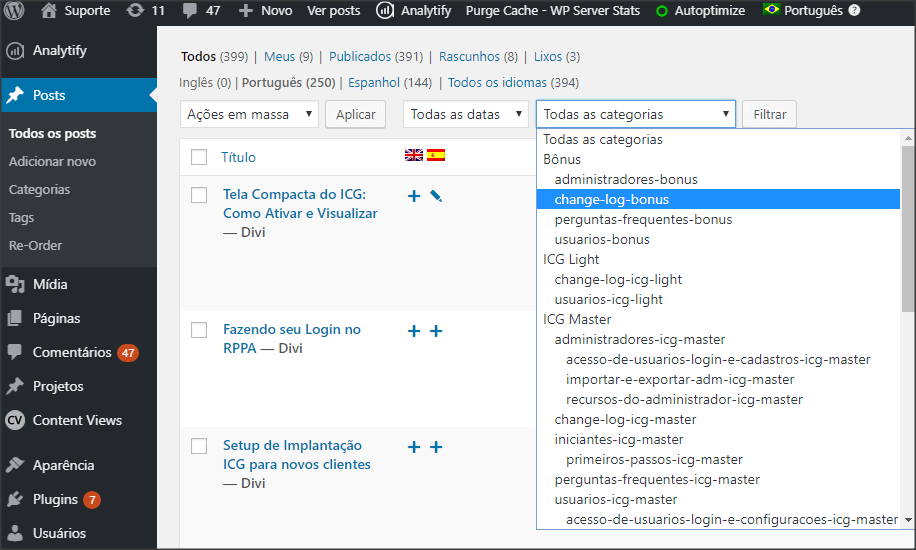The image size is (916, 550).
Task: Open the Todas as datas dropdown
Action: (466, 114)
